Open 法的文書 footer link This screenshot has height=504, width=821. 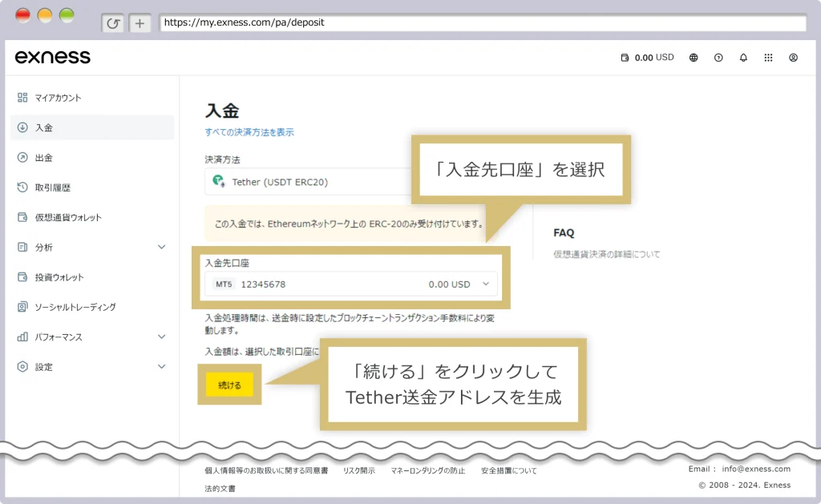coord(220,488)
